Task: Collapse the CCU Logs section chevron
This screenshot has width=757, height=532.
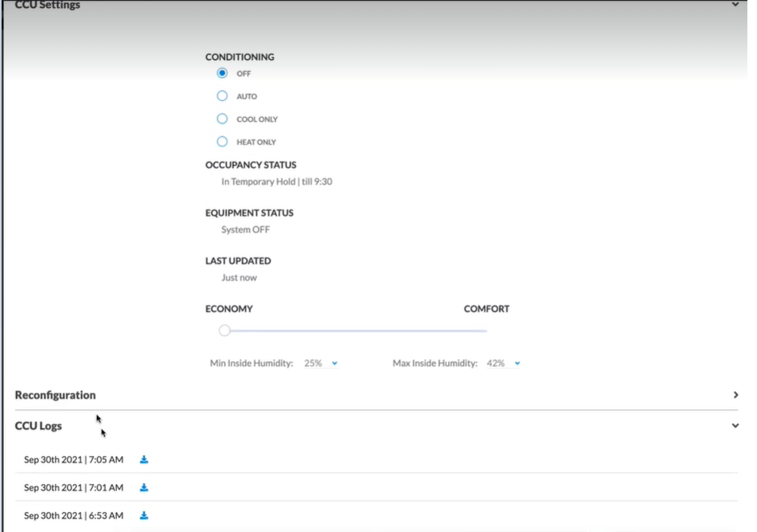Action: point(735,425)
